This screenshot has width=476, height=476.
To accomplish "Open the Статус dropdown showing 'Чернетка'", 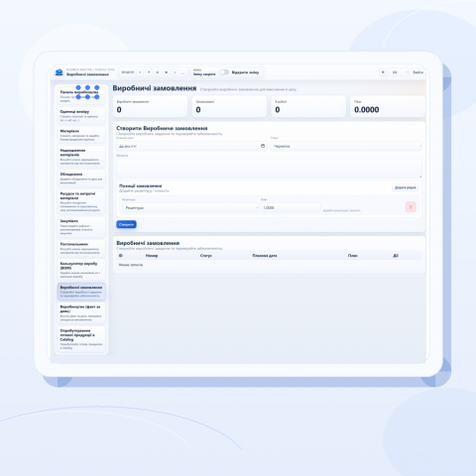I will (346, 146).
